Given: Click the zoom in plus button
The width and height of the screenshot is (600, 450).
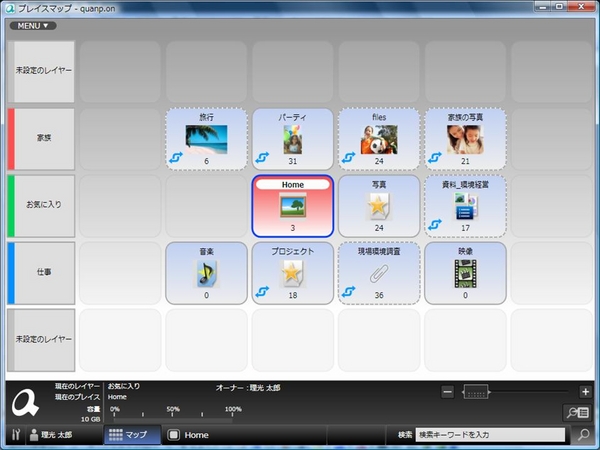Looking at the screenshot, I should coord(586,391).
